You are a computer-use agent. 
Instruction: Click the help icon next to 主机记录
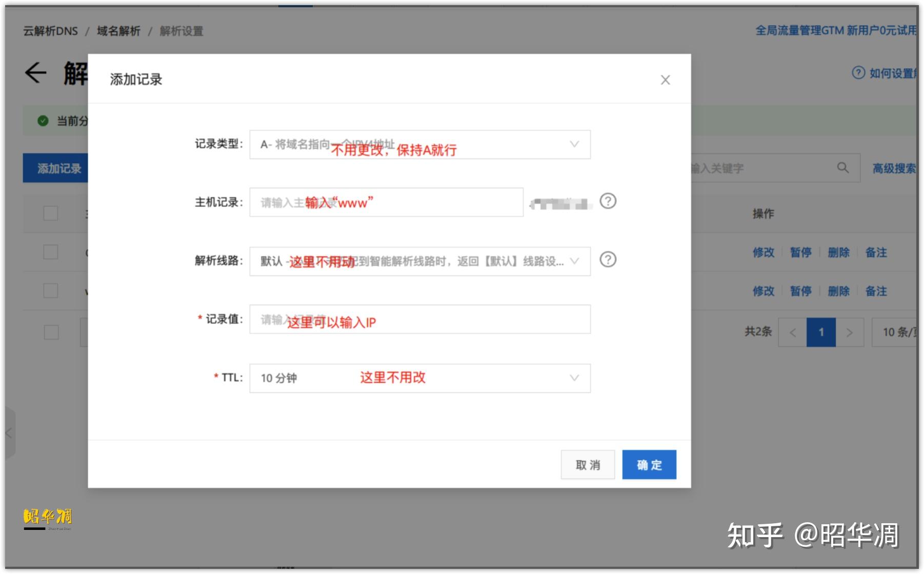pos(609,202)
